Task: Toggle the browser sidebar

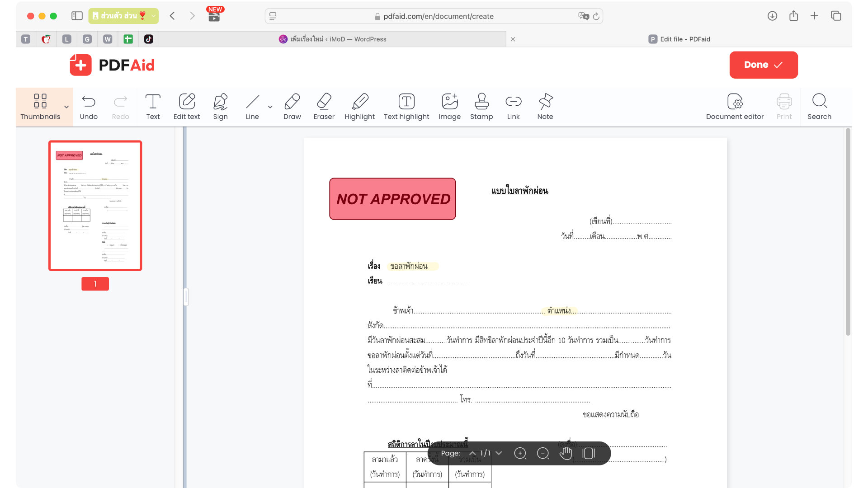Action: (77, 16)
